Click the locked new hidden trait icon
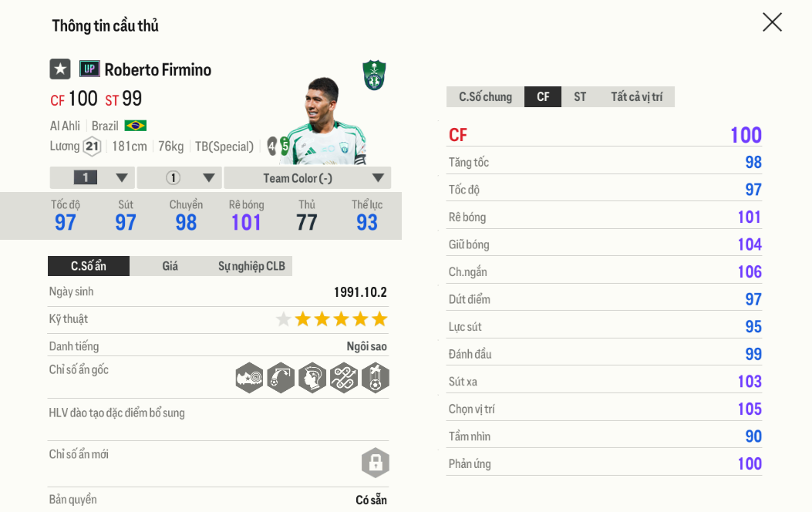The height and width of the screenshot is (512, 812). (x=376, y=463)
